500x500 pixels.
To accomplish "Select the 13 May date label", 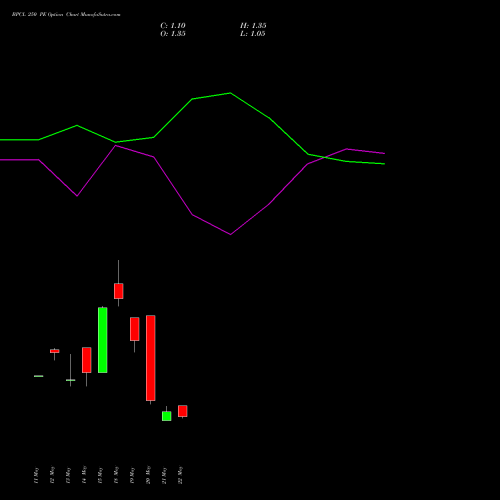I will tap(68, 475).
